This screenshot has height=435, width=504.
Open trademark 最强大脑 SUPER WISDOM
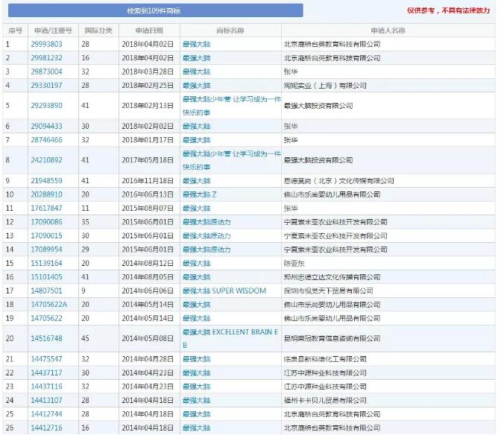pos(224,290)
